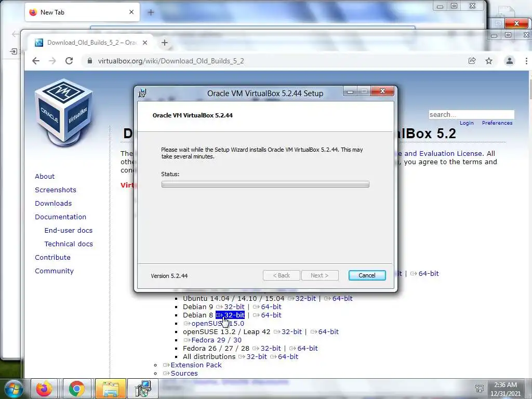Click the Chrome forward arrow

[x=52, y=61]
